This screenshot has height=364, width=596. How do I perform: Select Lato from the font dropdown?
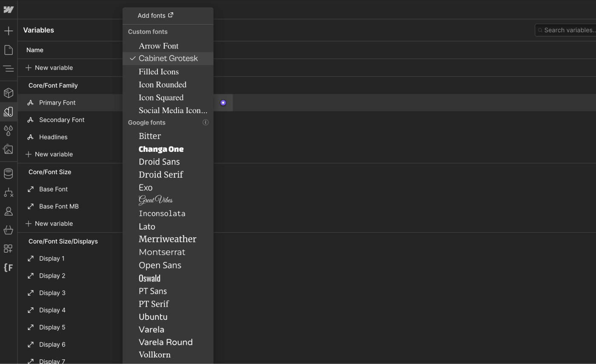click(147, 227)
